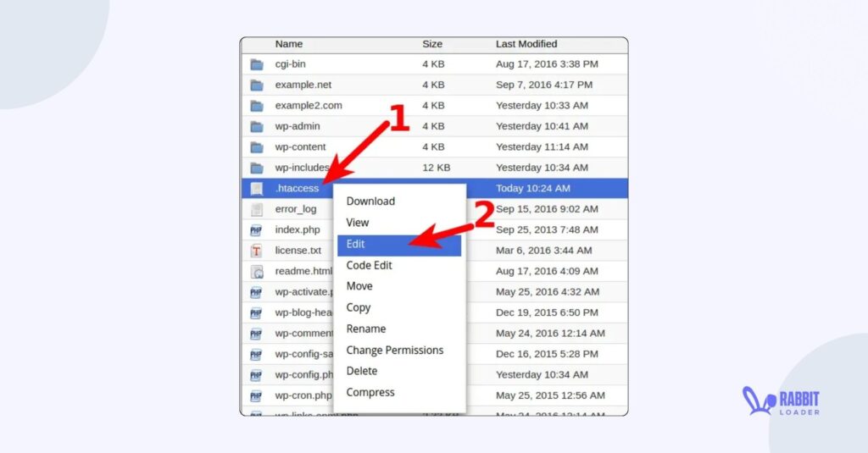868x453 pixels.
Task: Select the index.php file name
Action: 298,230
